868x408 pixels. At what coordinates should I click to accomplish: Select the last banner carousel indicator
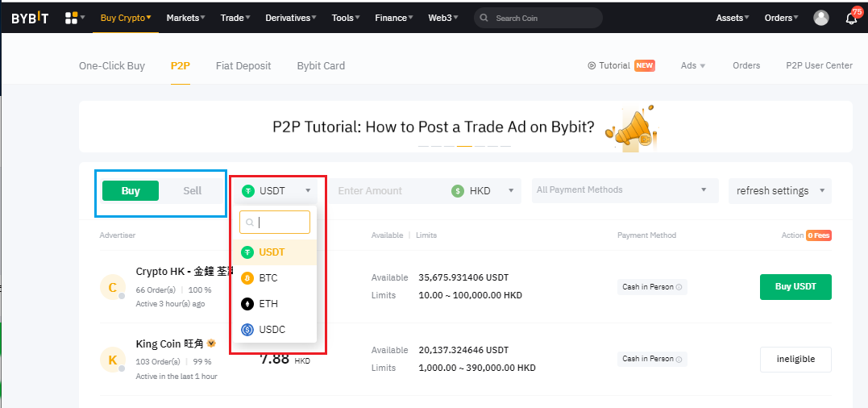point(505,146)
